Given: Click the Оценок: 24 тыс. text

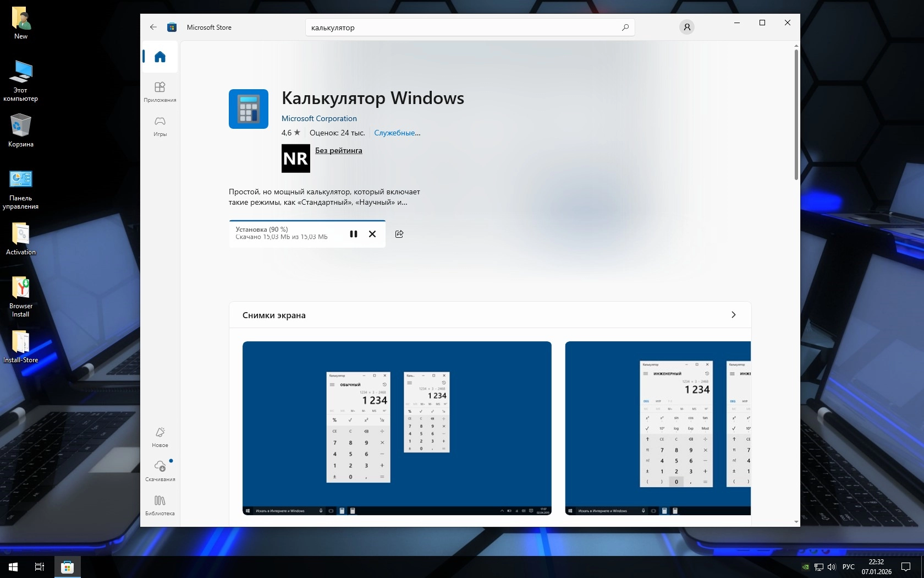Looking at the screenshot, I should [337, 133].
